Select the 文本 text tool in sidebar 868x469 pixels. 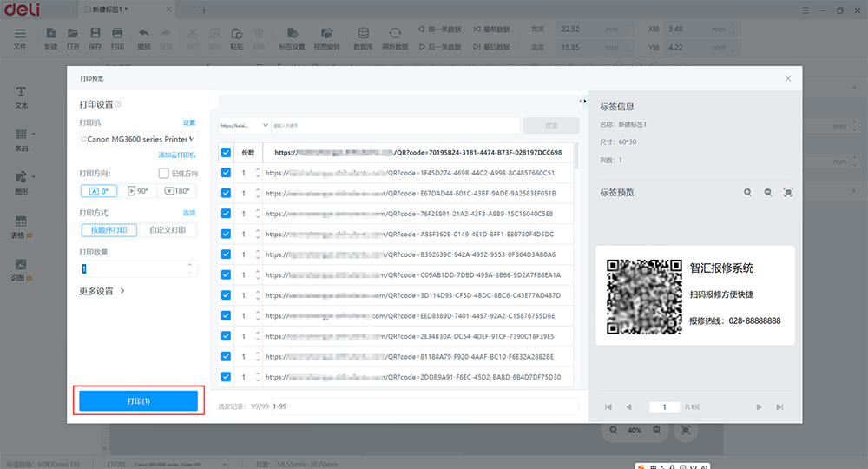pyautogui.click(x=21, y=97)
